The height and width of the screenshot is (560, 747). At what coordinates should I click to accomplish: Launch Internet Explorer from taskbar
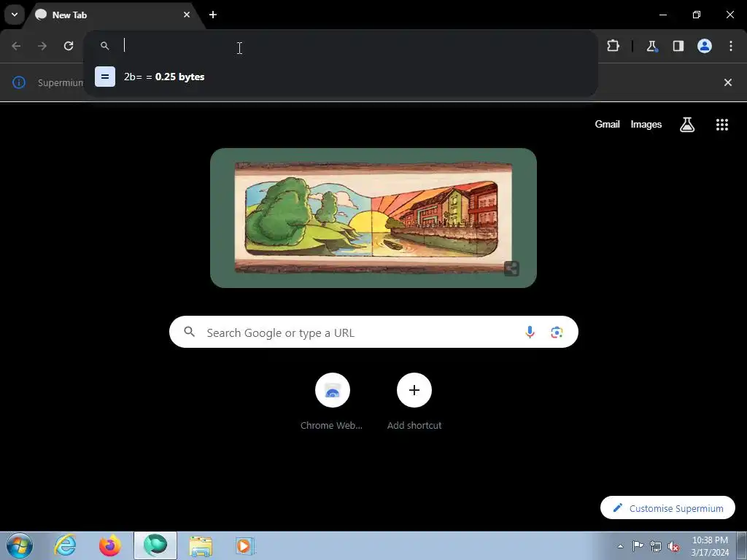pos(65,545)
